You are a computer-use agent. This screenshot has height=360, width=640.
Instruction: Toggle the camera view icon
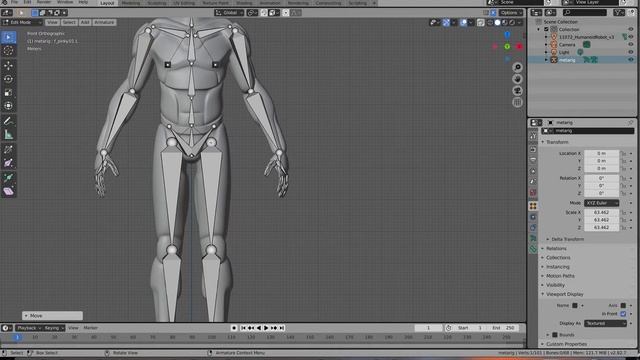click(518, 91)
